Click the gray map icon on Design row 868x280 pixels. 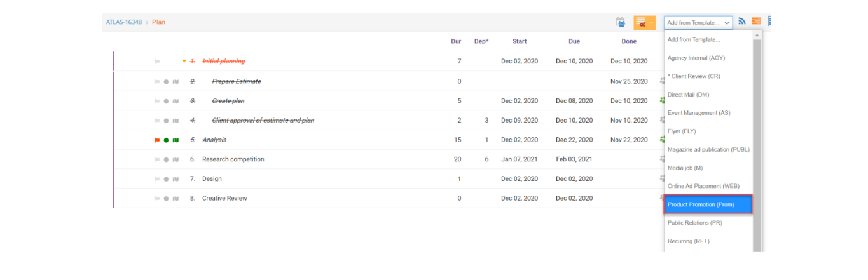point(176,179)
